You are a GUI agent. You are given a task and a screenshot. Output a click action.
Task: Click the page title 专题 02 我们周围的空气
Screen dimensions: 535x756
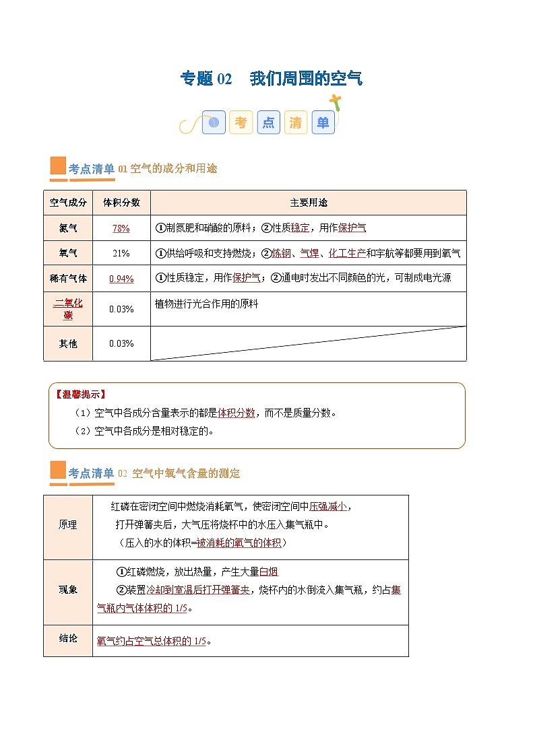[x=271, y=79]
